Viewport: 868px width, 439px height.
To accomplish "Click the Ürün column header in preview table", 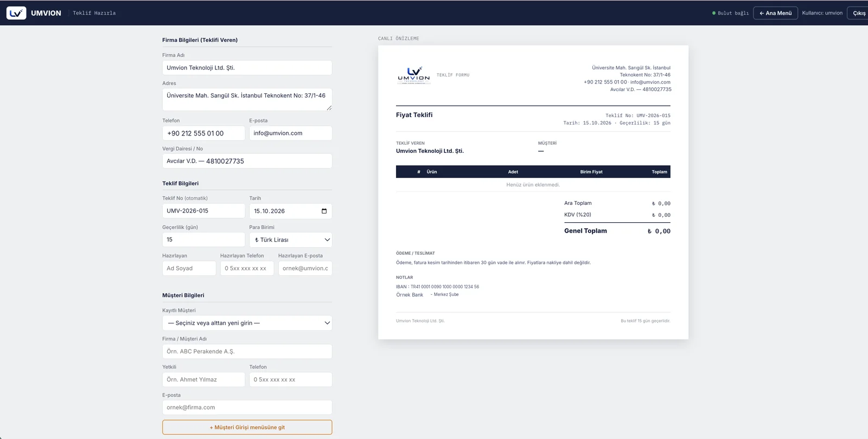I will 432,172.
